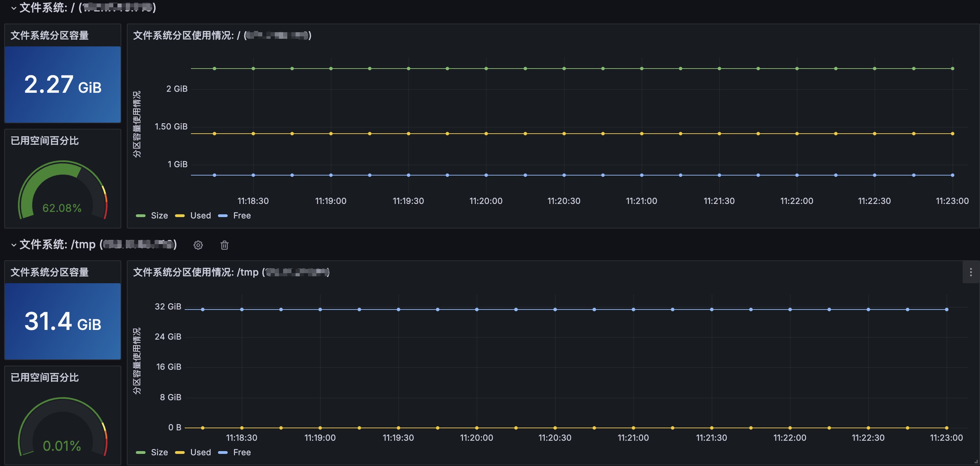Toggle the Size series in root chart legend
Screen dimensions: 980x466
tap(159, 215)
